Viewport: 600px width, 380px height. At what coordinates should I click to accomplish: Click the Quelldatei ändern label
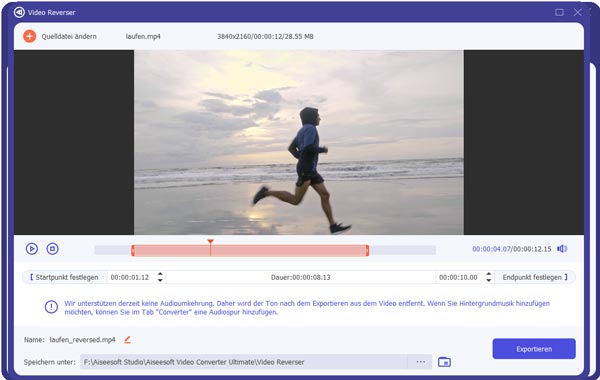point(69,36)
